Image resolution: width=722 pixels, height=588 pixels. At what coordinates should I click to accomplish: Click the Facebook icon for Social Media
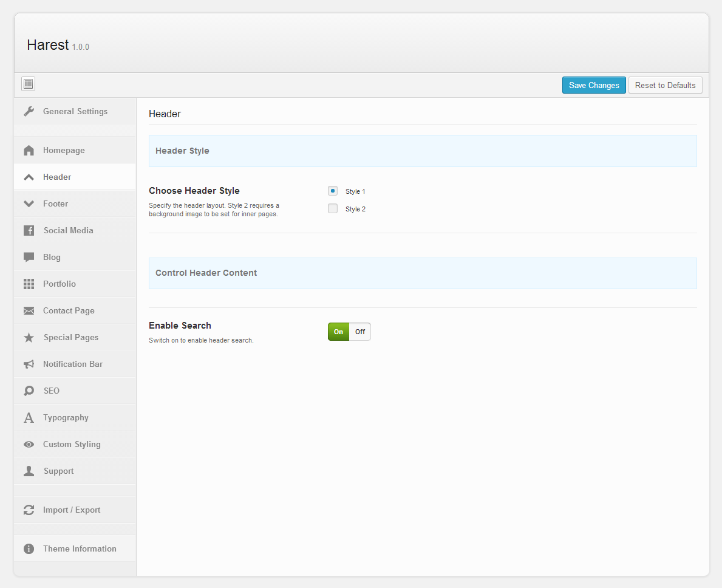point(29,231)
